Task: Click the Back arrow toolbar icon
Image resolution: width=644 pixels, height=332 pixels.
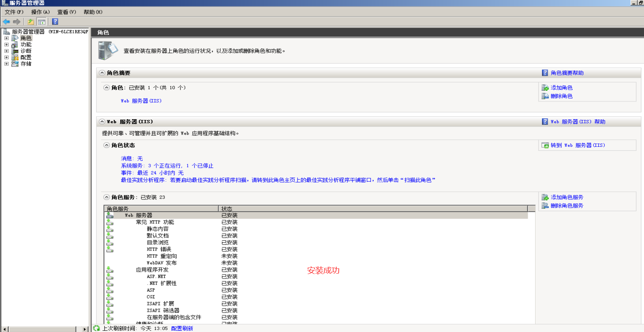Action: pyautogui.click(x=6, y=21)
